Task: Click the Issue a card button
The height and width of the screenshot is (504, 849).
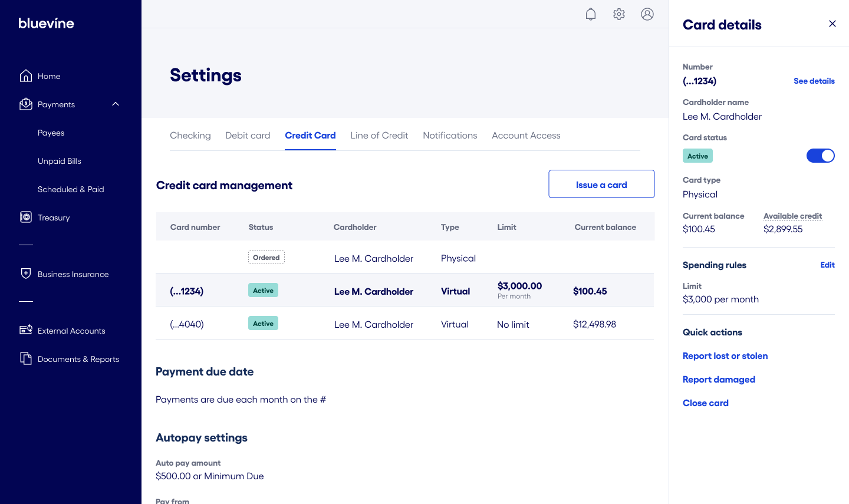Action: click(601, 183)
